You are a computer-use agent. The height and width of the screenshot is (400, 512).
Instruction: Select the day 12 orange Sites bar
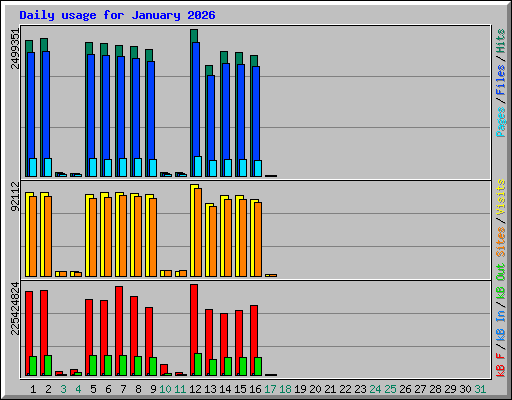tap(198, 232)
